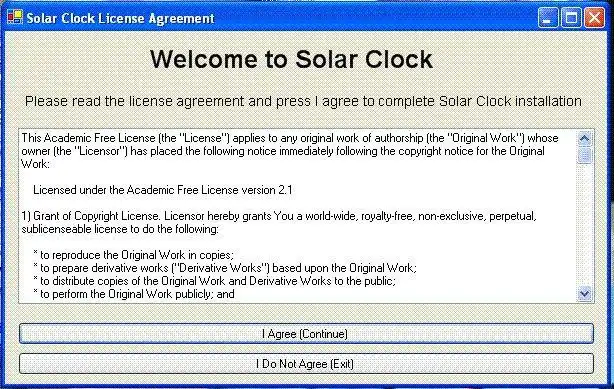This screenshot has width=614, height=389.
Task: Click the line '* to perform the Original Work publicly; and'
Action: [134, 294]
